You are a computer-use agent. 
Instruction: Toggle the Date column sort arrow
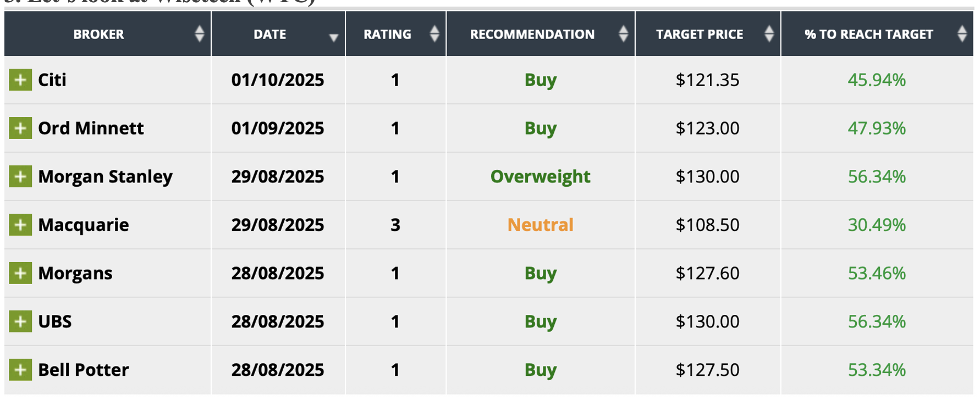click(333, 37)
